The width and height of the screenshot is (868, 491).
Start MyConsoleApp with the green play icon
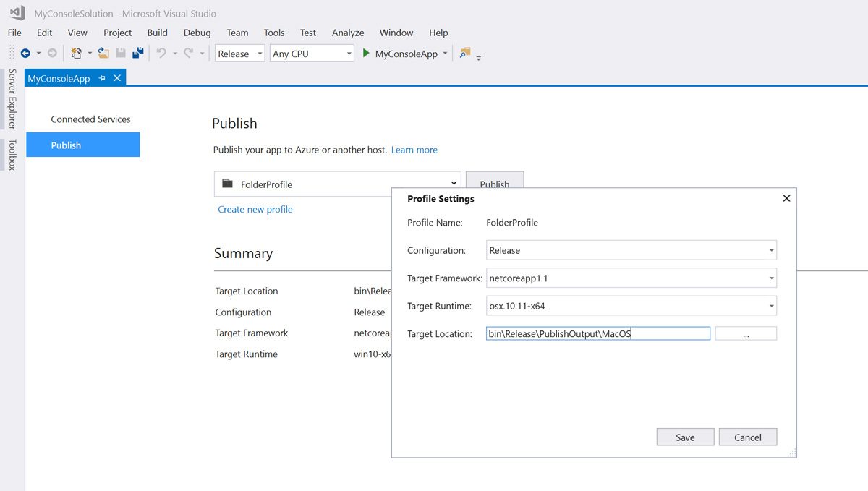[x=366, y=54]
